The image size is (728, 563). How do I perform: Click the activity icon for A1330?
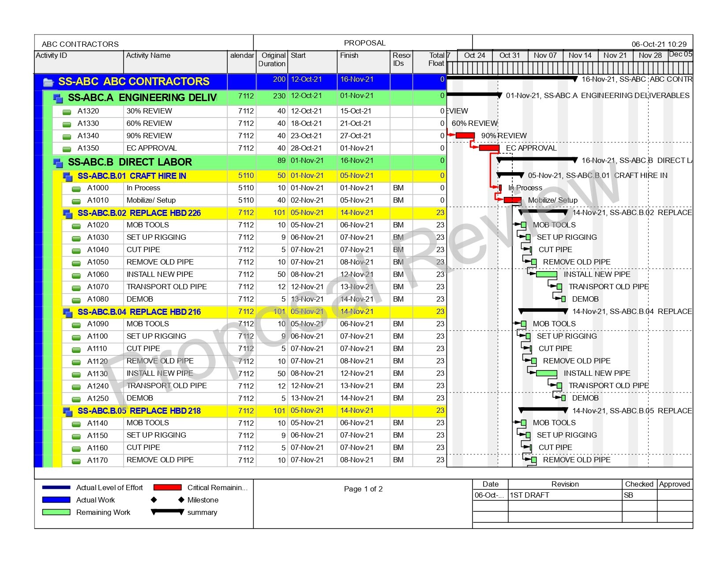(x=67, y=125)
